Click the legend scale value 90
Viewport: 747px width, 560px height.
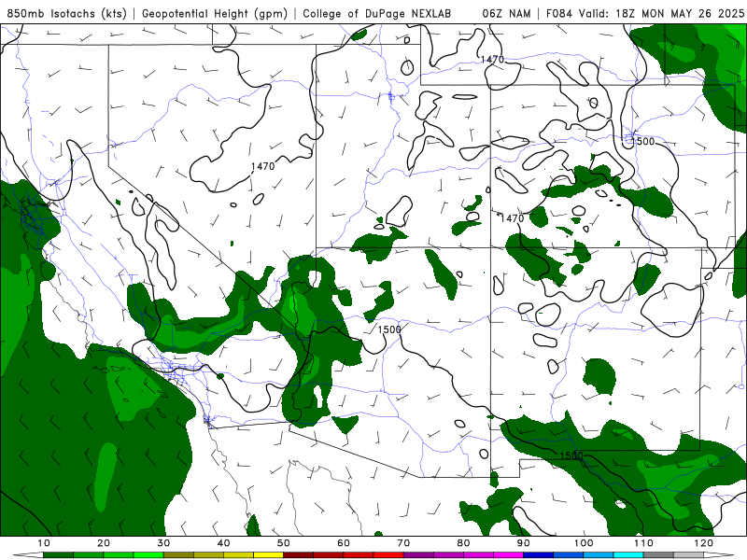click(524, 543)
